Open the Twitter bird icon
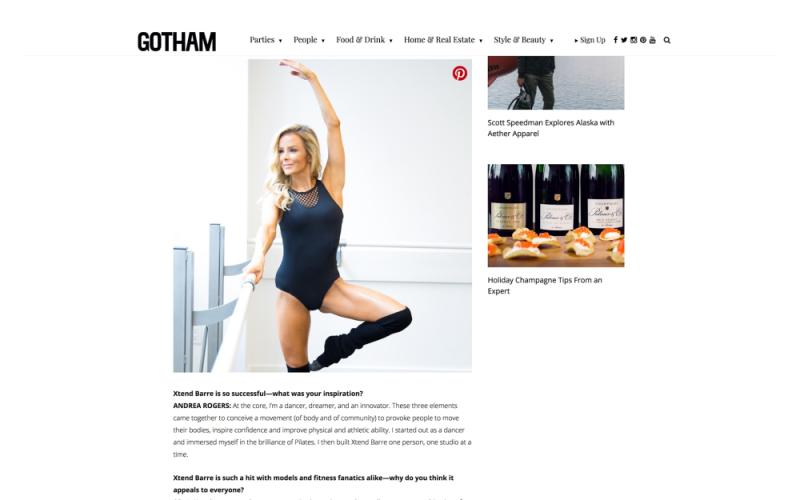 [624, 40]
